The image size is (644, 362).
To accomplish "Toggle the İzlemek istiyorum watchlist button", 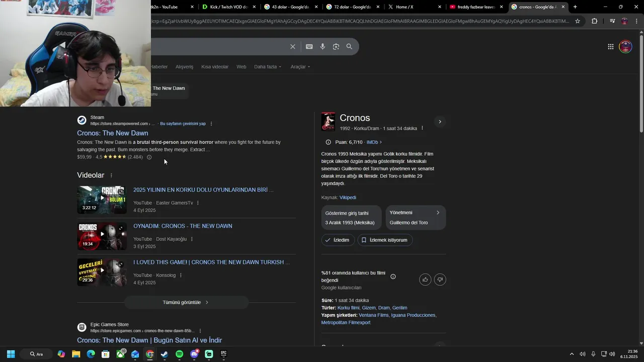I will [385, 240].
